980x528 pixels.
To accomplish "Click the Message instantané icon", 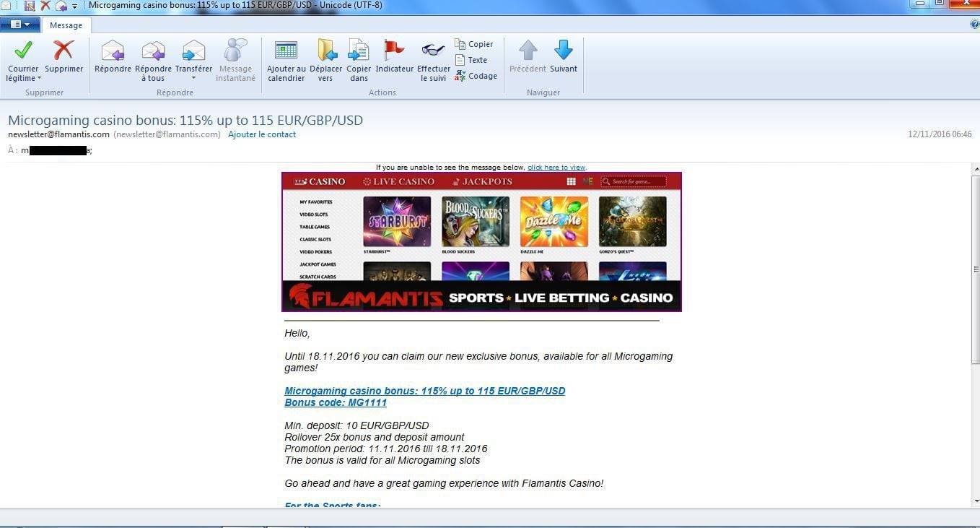I will click(235, 51).
